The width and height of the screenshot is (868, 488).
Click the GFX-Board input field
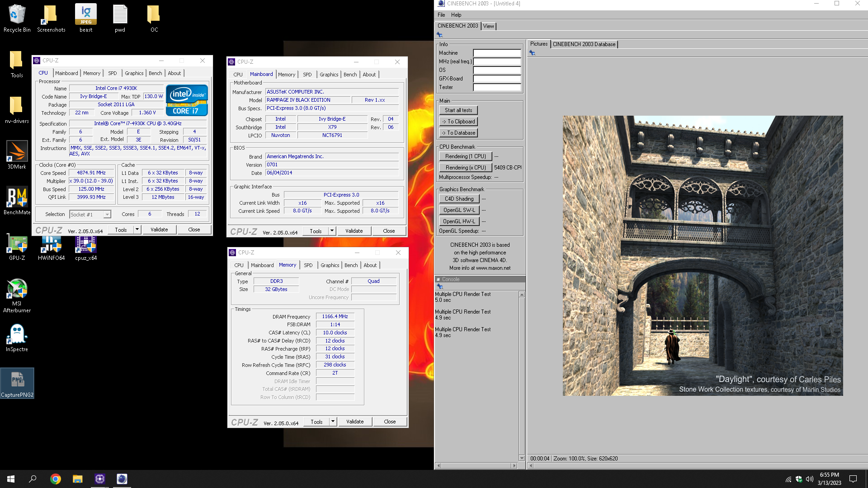point(497,79)
